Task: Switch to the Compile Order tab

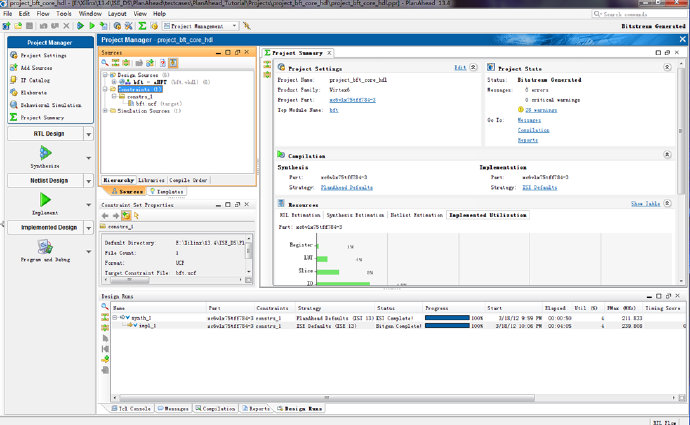Action: pos(188,180)
